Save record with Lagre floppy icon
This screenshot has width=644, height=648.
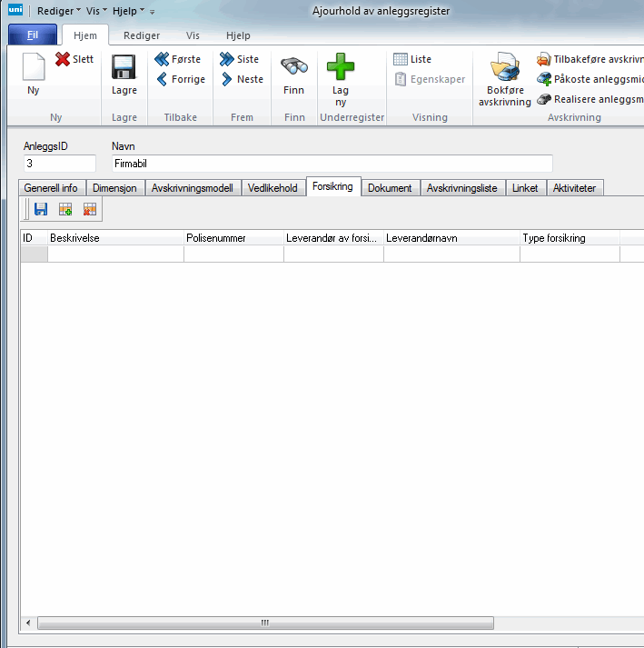click(x=124, y=71)
